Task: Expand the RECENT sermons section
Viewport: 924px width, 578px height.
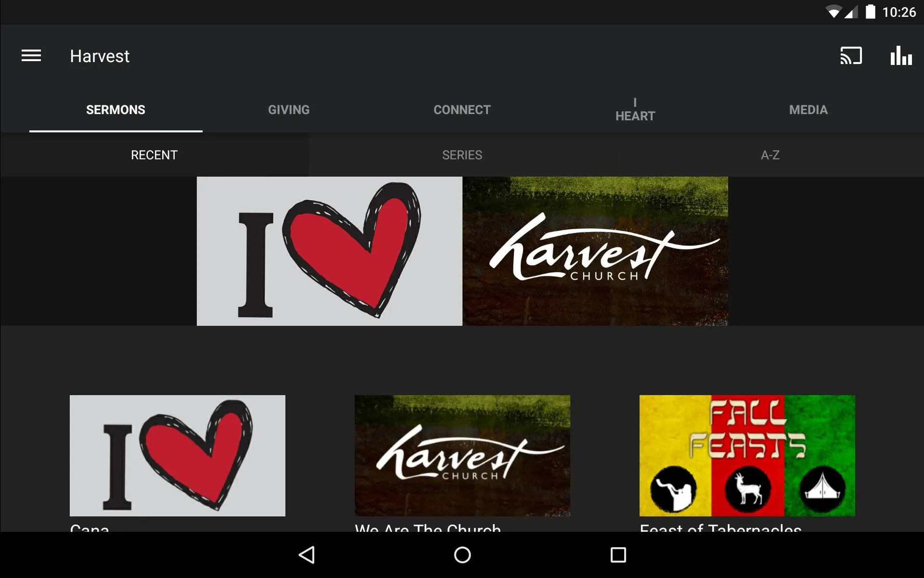Action: (154, 154)
